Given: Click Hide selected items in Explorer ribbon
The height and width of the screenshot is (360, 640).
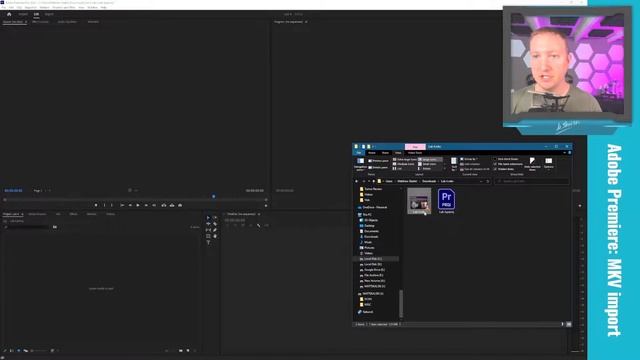Looking at the screenshot, I should [532, 163].
